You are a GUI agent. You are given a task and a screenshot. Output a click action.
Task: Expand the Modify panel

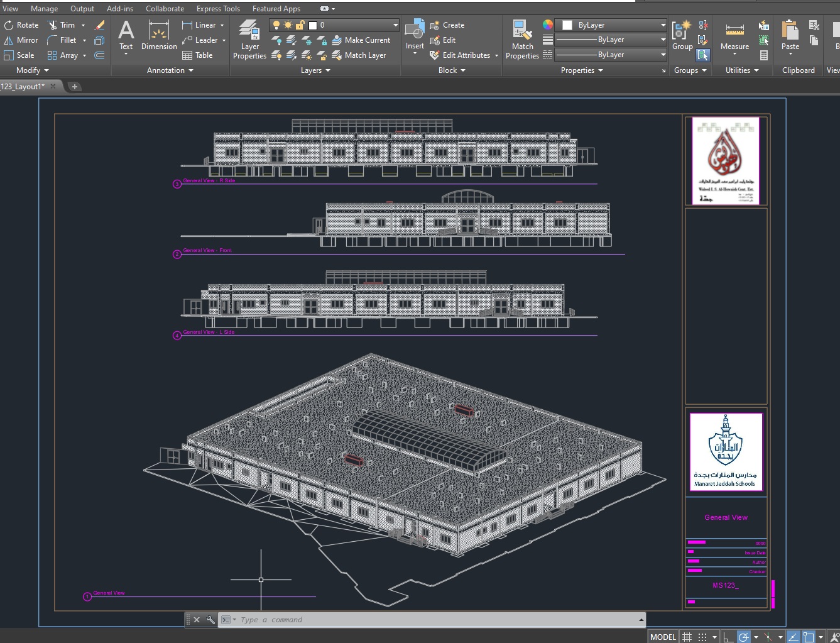coord(33,70)
